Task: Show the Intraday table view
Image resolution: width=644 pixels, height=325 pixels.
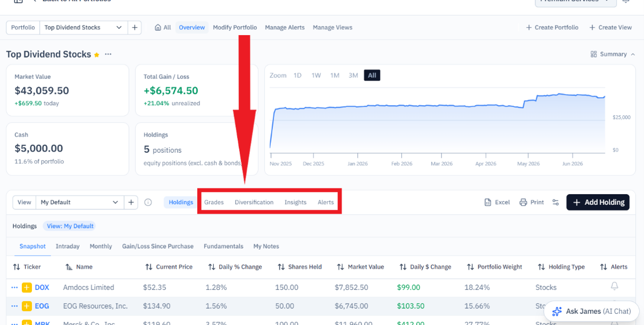Action: 68,246
